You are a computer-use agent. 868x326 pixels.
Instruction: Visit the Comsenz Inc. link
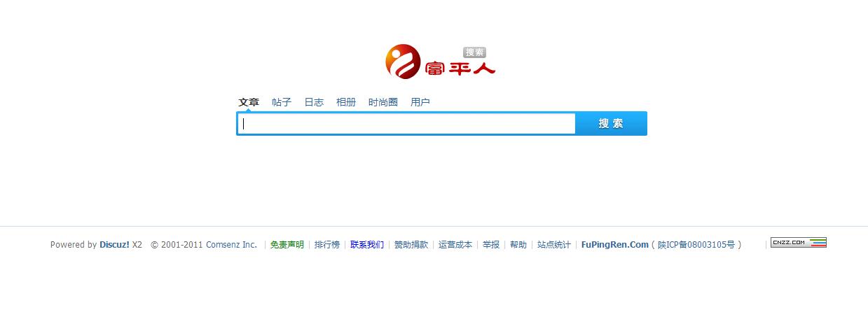(232, 245)
